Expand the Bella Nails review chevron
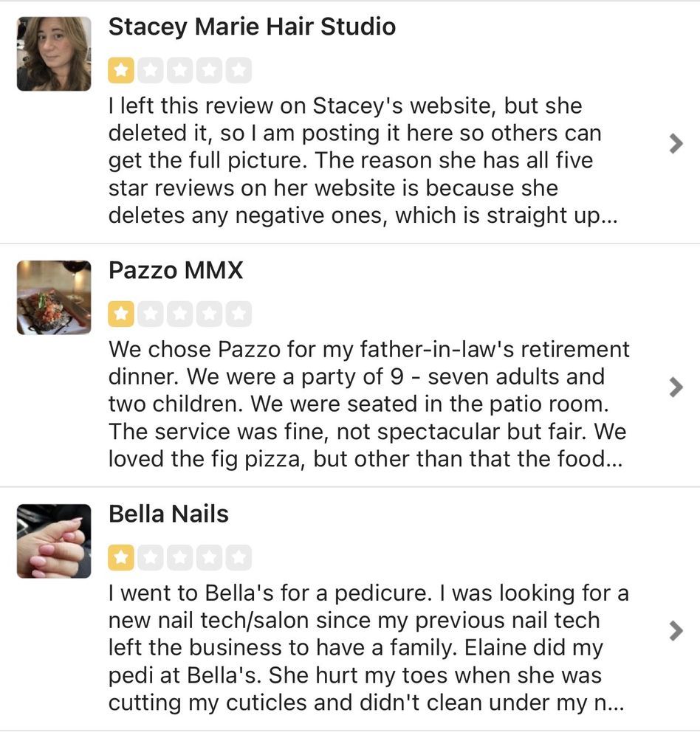700x738 pixels. 675,630
